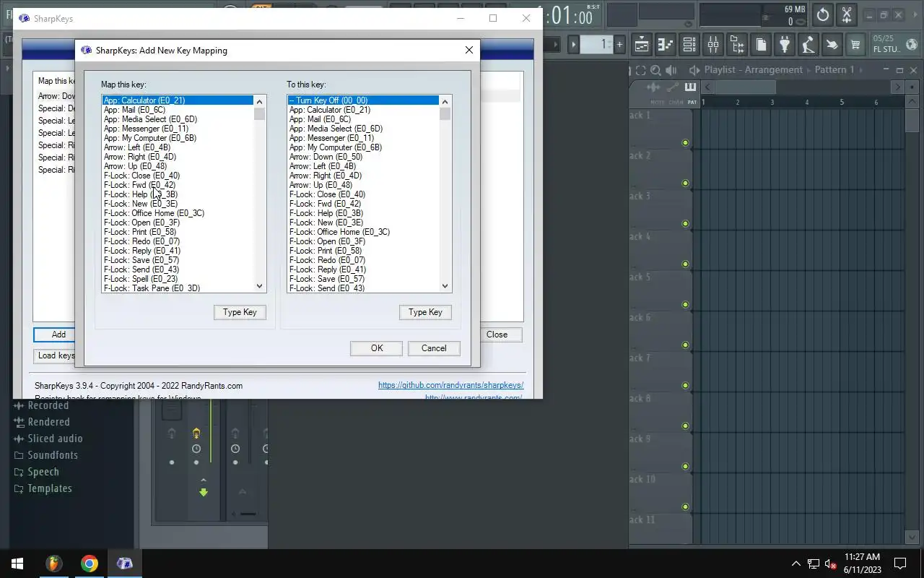Open the Browser tree view icon
Image resolution: width=924 pixels, height=578 pixels.
[737, 45]
